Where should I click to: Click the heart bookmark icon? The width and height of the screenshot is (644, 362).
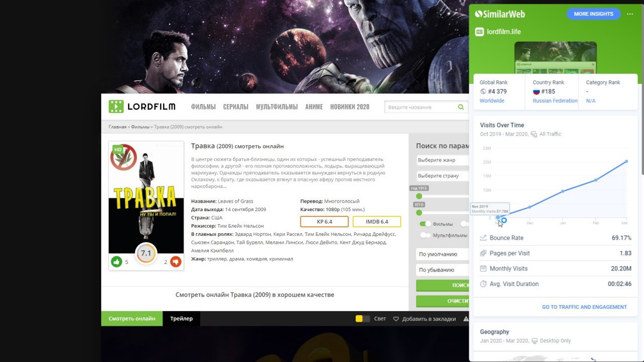[396, 319]
